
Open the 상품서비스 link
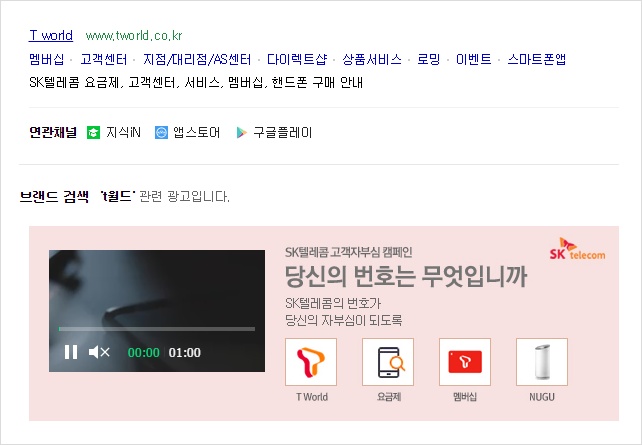[372, 59]
